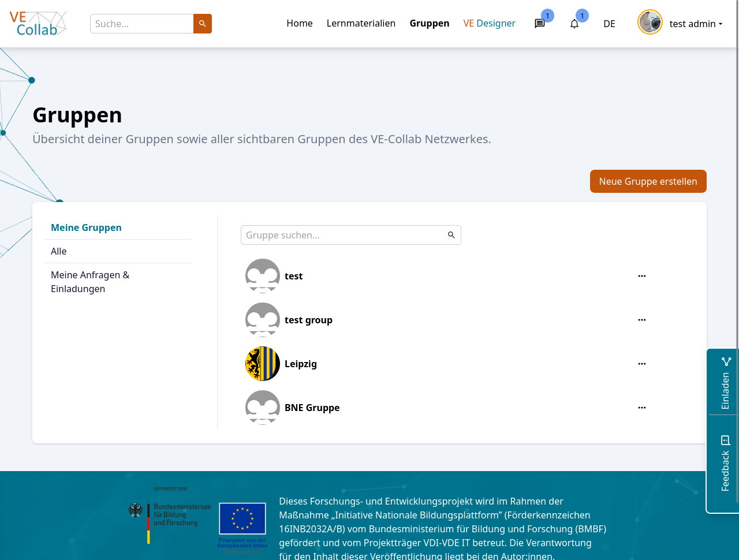Select the Meine Gruppen tab
This screenshot has width=739, height=560.
pos(118,227)
